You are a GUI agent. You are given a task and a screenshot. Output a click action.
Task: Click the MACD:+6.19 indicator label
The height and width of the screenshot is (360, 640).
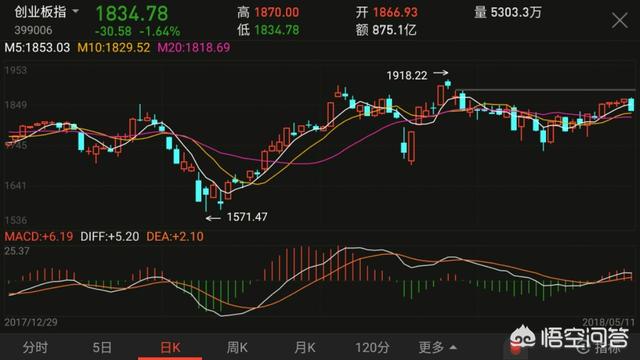(39, 236)
